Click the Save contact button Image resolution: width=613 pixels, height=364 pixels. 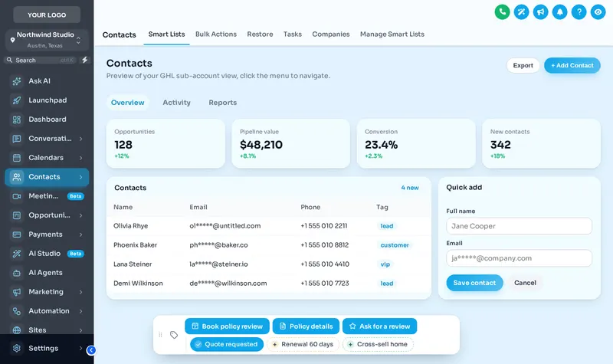[474, 283]
